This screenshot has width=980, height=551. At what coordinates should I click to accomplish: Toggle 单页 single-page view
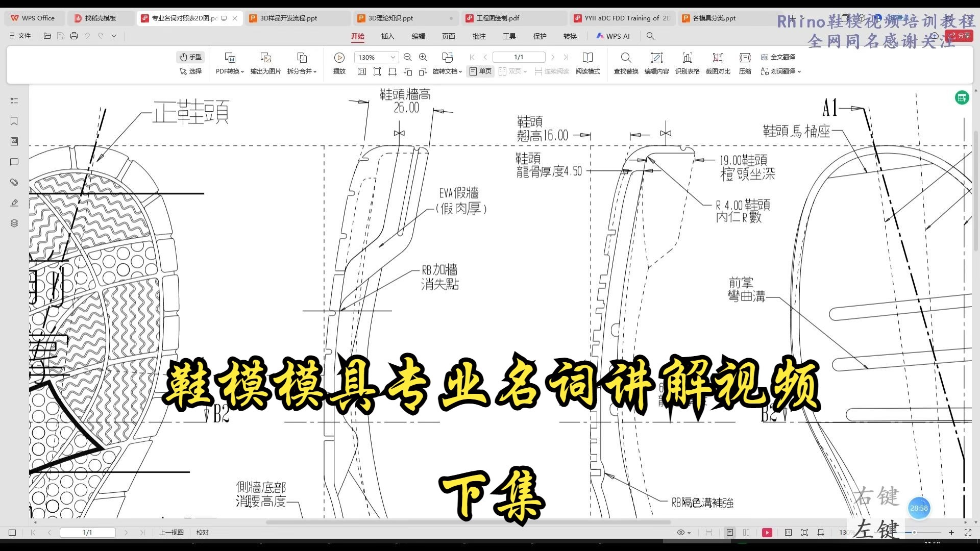point(480,71)
